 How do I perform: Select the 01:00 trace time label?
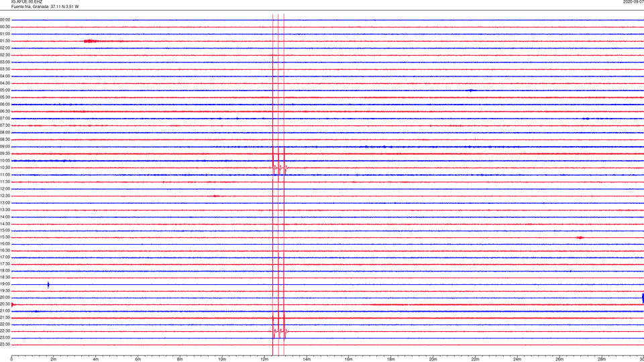[x=5, y=34]
